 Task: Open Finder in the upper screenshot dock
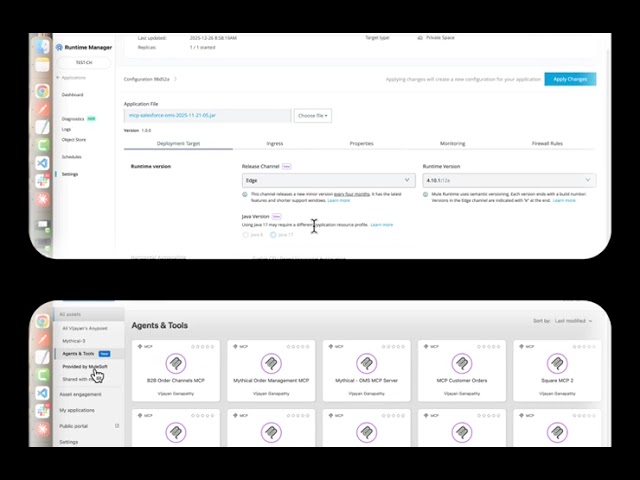42,47
